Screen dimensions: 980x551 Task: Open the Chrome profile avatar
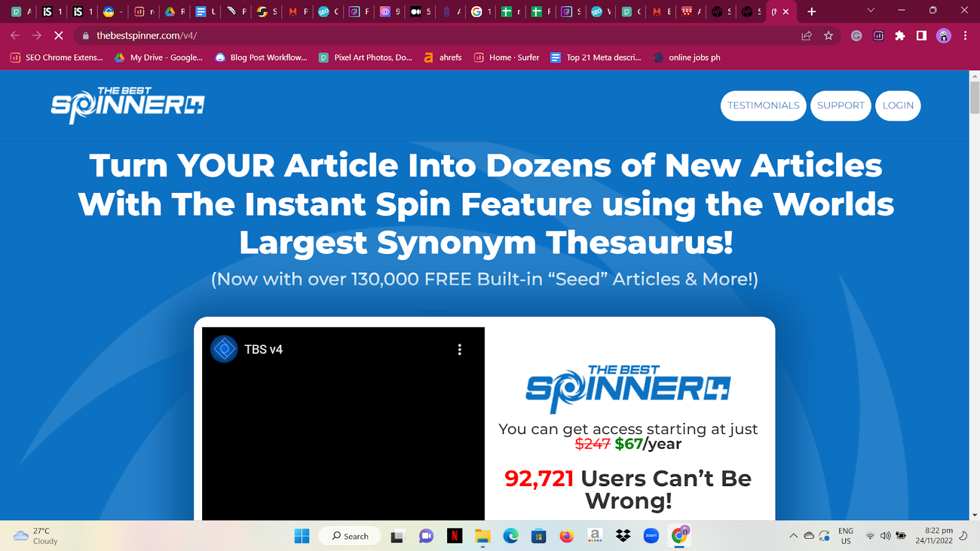coord(944,36)
